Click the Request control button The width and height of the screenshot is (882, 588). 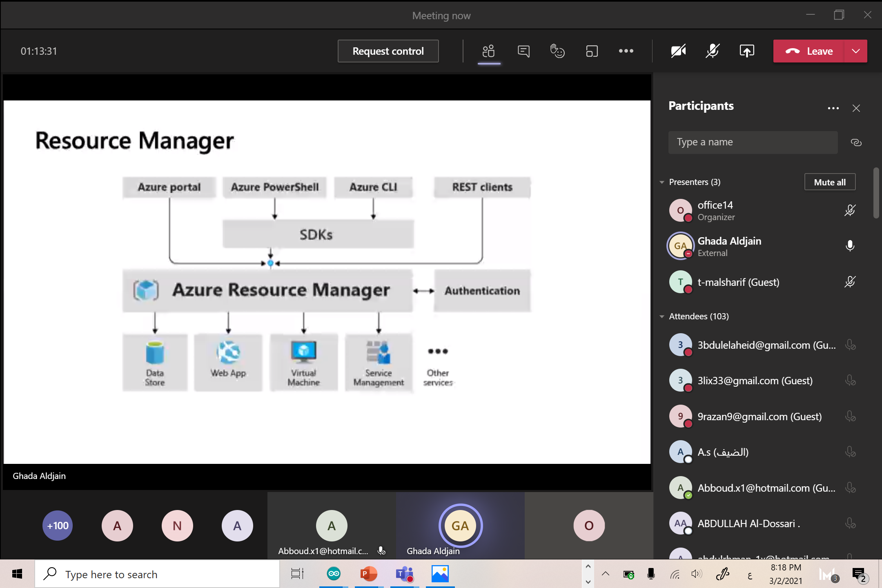pos(388,51)
